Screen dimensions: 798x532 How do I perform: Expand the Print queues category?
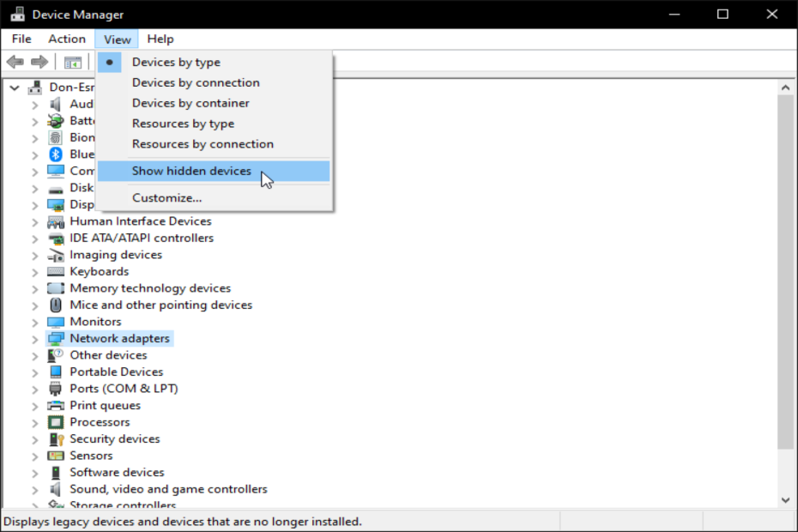point(34,407)
